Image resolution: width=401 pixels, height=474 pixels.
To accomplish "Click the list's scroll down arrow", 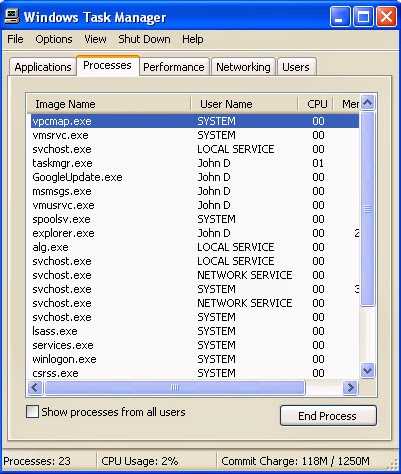I will click(367, 370).
